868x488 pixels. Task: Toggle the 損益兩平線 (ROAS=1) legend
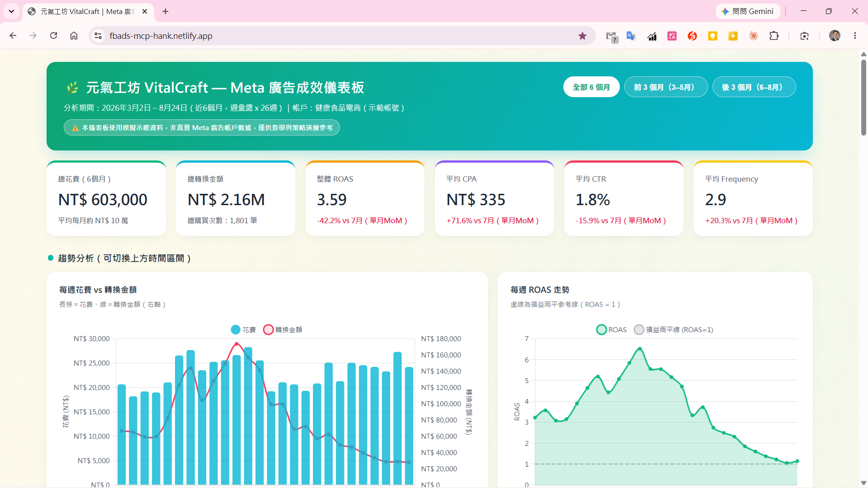674,330
